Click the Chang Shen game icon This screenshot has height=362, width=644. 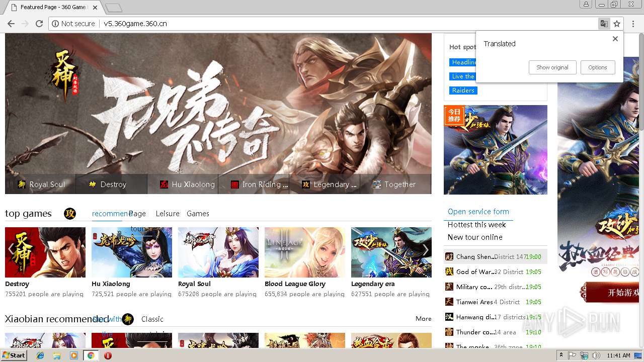tap(449, 256)
